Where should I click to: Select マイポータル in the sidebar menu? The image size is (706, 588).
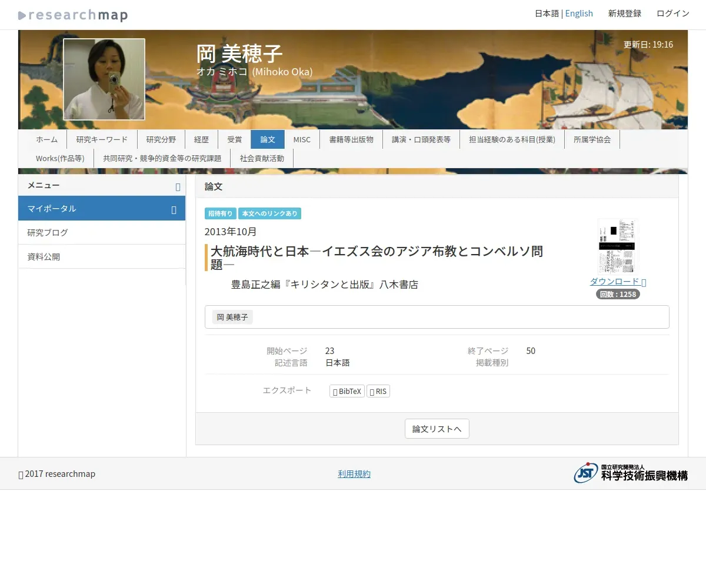click(102, 209)
